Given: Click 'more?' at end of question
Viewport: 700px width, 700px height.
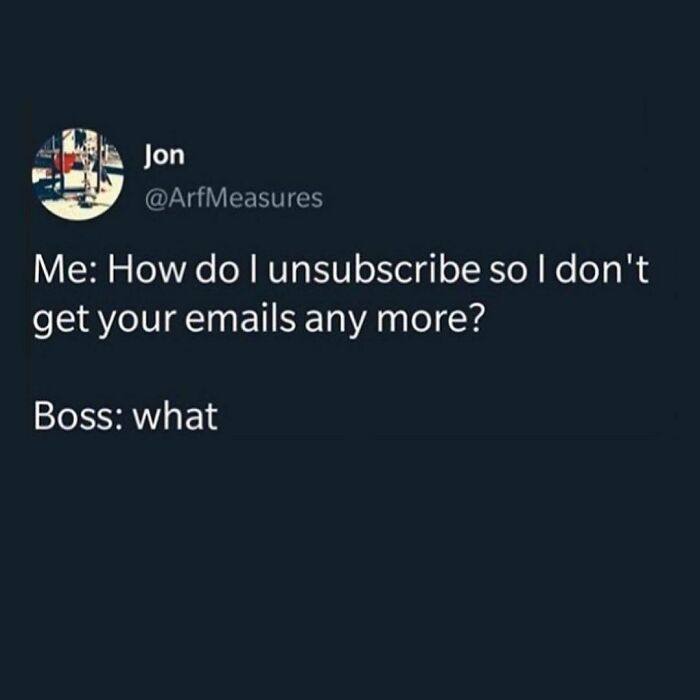Looking at the screenshot, I should pyautogui.click(x=430, y=320).
